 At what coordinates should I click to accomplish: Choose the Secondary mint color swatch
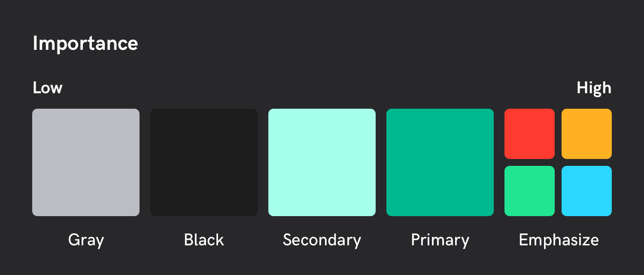pyautogui.click(x=322, y=162)
